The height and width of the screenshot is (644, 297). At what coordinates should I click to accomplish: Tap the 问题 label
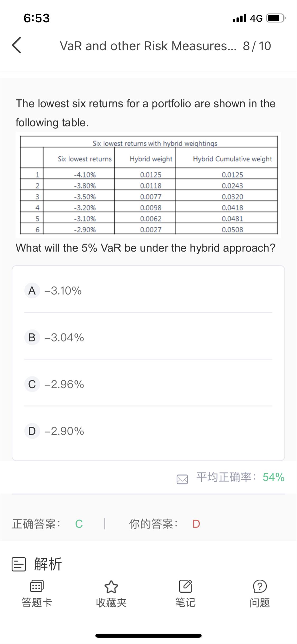click(260, 603)
